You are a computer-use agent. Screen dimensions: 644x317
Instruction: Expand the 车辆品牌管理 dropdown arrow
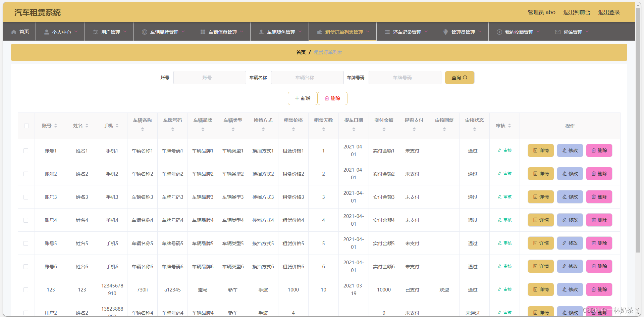pos(183,32)
